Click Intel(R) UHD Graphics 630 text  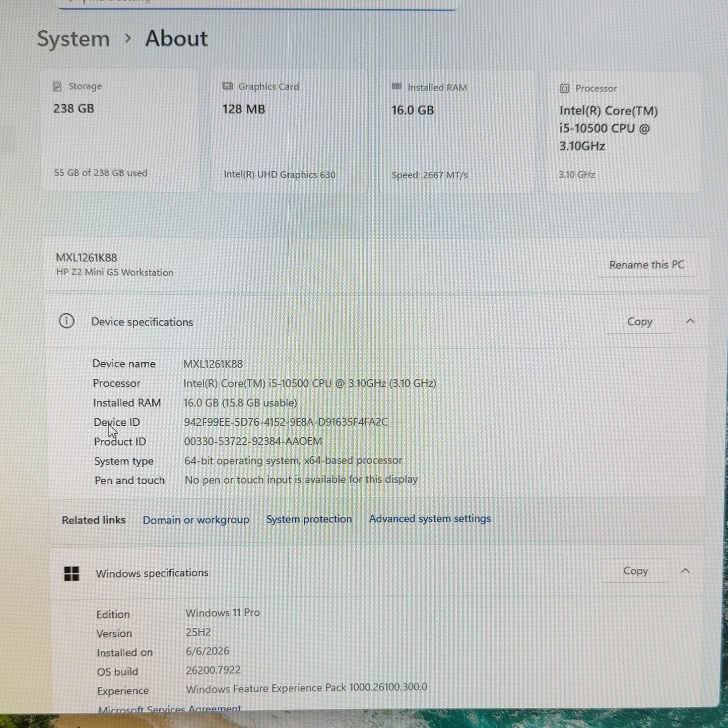click(x=280, y=175)
